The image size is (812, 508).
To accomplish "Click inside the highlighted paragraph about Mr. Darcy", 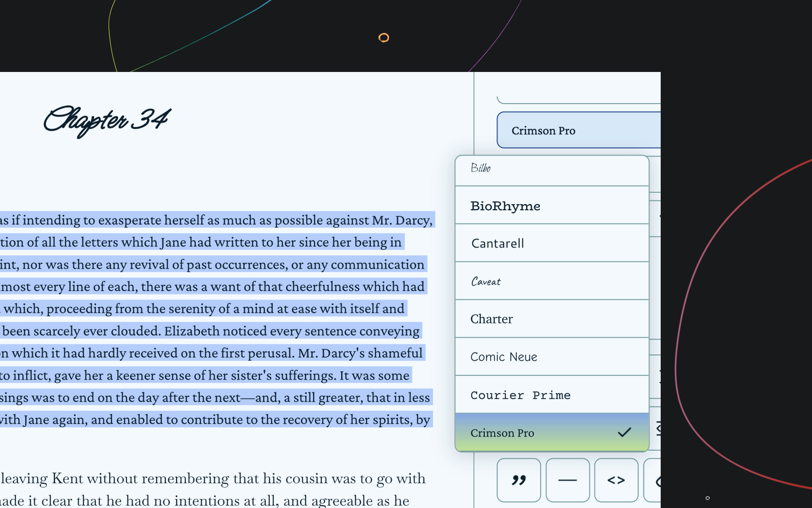I will pos(217,220).
